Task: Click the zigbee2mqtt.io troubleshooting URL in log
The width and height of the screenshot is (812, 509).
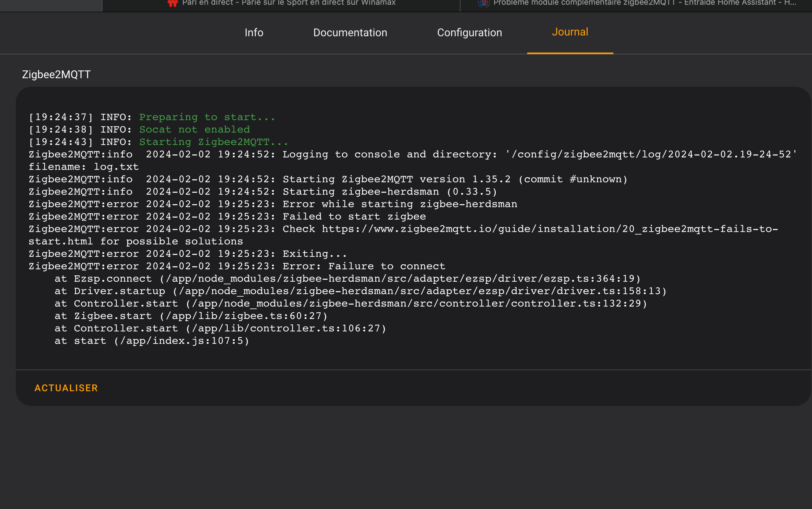Action: pos(549,229)
